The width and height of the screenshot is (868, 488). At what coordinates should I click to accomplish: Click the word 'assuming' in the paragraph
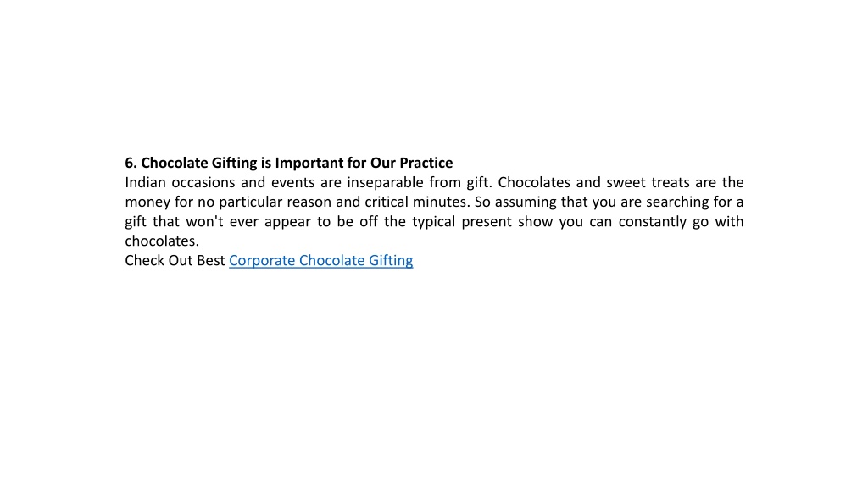click(526, 202)
